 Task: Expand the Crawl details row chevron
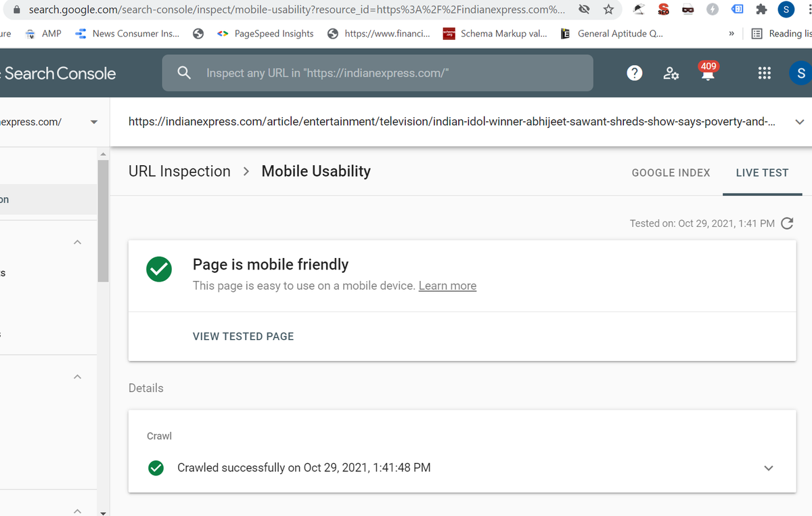[769, 468]
